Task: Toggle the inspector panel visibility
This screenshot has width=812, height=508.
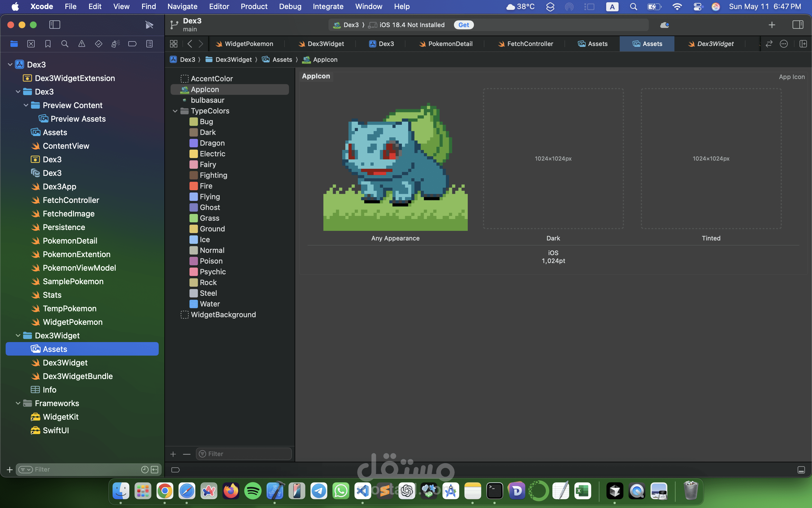Action: 798,25
